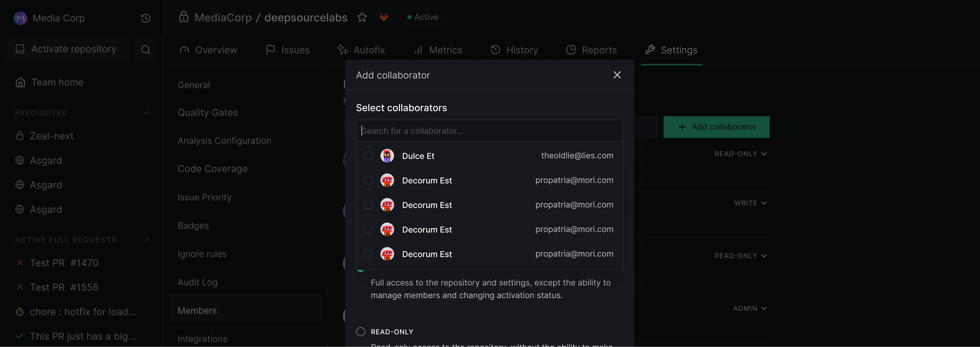
Task: Open the Issues tab
Action: click(288, 50)
